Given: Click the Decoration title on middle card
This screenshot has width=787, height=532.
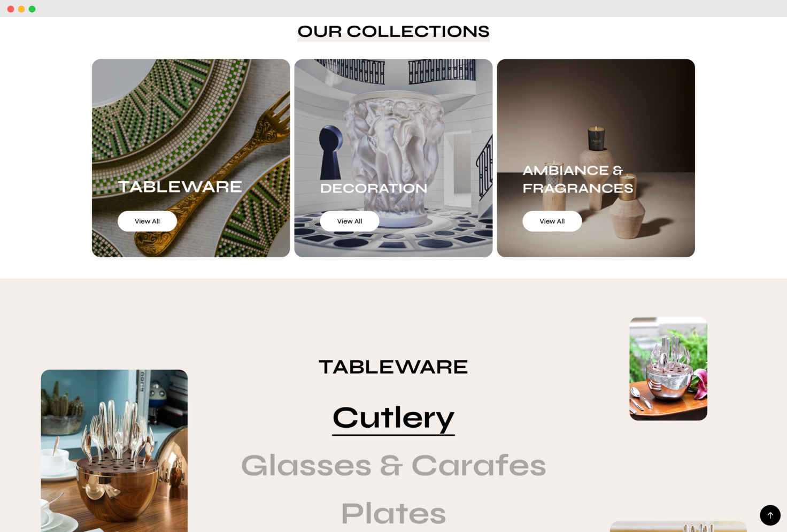Looking at the screenshot, I should 374,188.
